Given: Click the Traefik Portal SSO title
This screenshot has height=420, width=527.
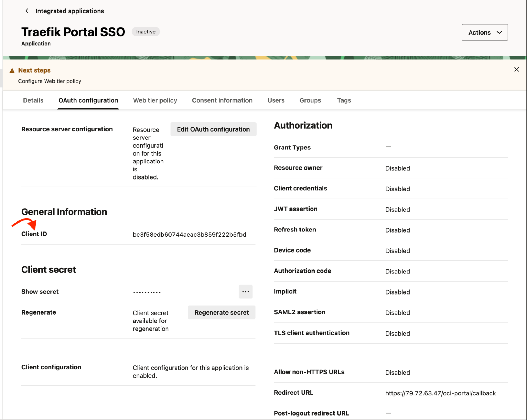Looking at the screenshot, I should click(73, 32).
